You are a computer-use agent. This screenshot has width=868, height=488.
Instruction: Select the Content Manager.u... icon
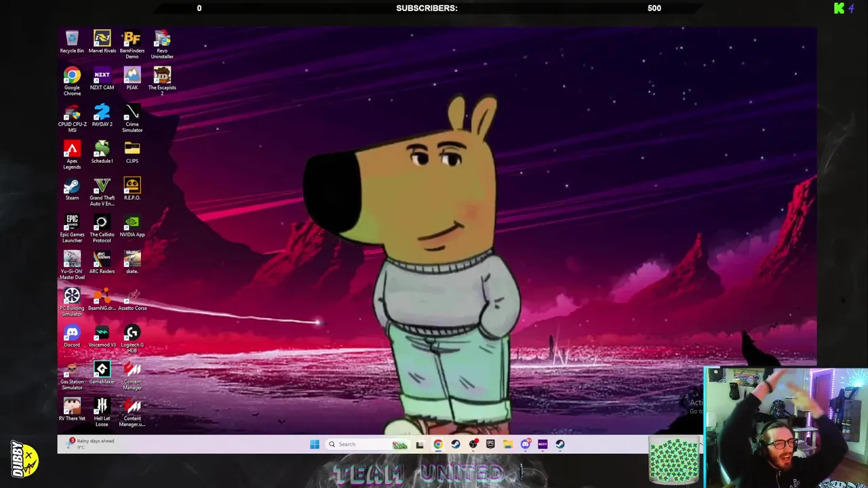(x=132, y=411)
